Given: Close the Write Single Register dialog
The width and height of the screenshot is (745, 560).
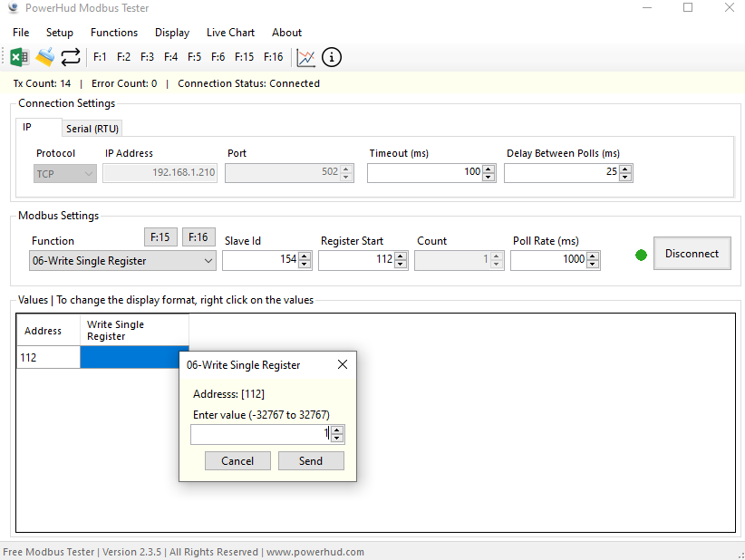Looking at the screenshot, I should pos(342,365).
